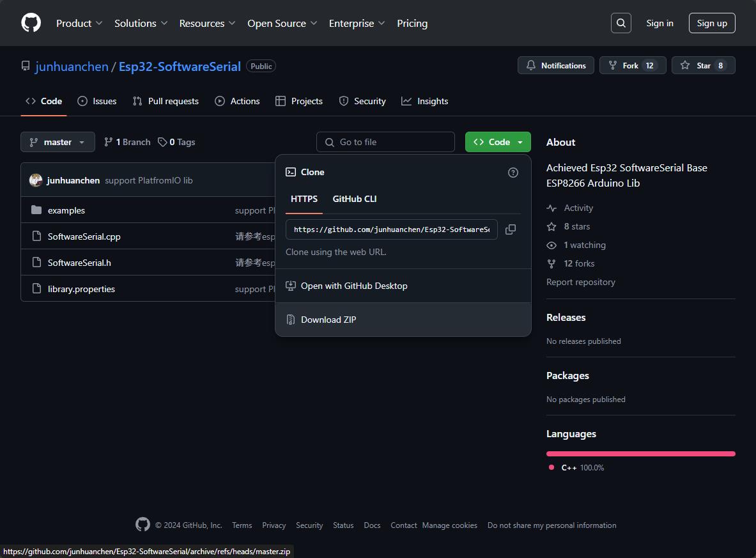Image resolution: width=756 pixels, height=558 pixels.
Task: Click the repository icon beside junhuanchen
Action: 26,66
